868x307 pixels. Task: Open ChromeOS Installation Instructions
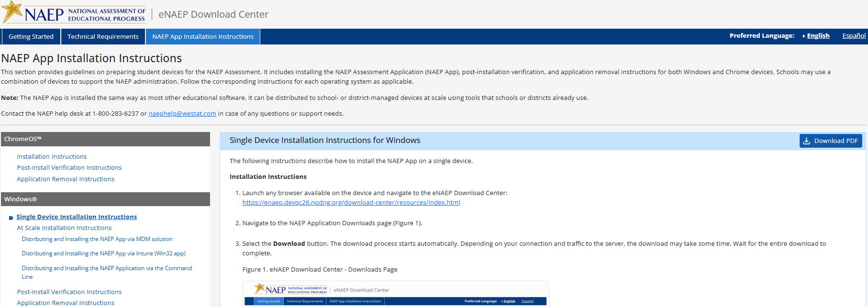[52, 157]
